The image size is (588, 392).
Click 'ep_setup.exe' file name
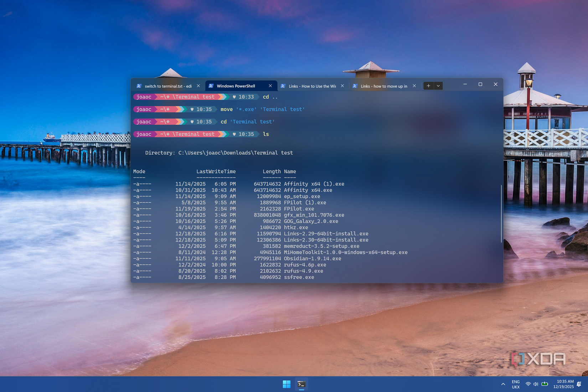click(x=302, y=196)
